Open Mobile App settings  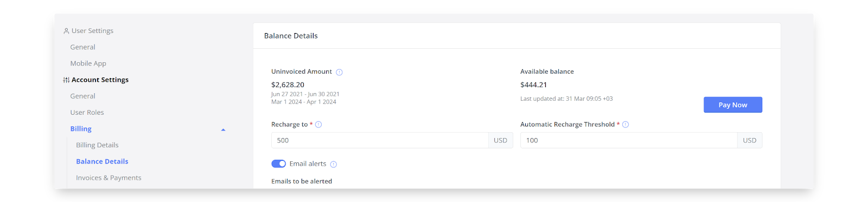coord(88,63)
